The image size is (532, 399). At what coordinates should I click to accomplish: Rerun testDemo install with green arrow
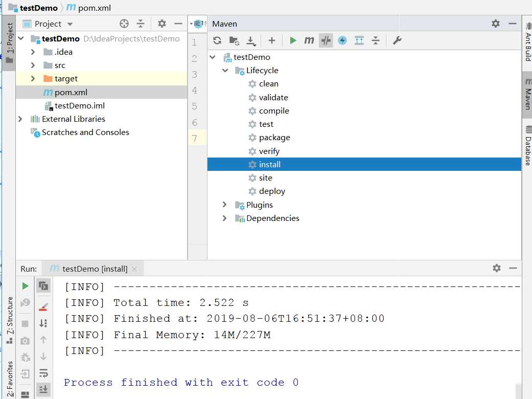[25, 286]
